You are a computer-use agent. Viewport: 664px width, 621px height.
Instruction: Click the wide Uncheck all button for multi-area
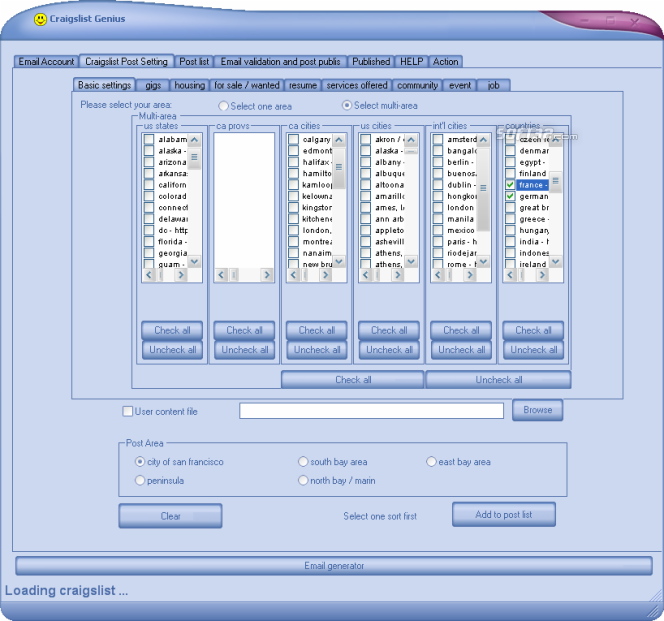498,380
